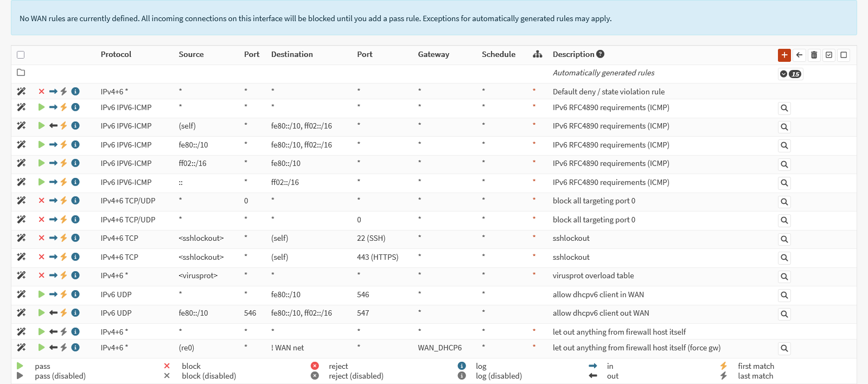This screenshot has height=384, width=868.
Task: Click the folder icon of automatically generated rules
Action: tap(21, 73)
